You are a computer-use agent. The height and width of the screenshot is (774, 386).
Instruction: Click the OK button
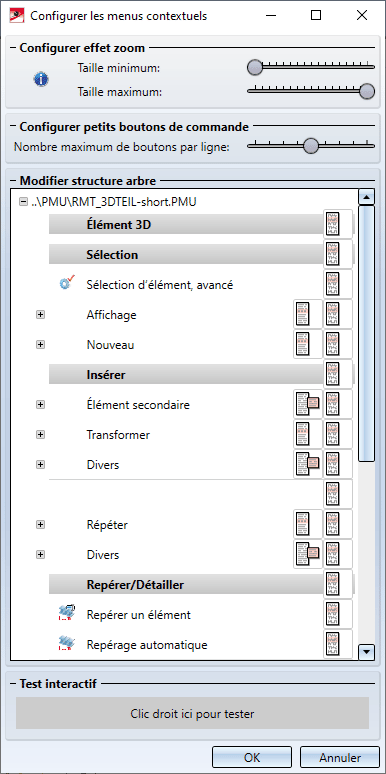pyautogui.click(x=252, y=758)
